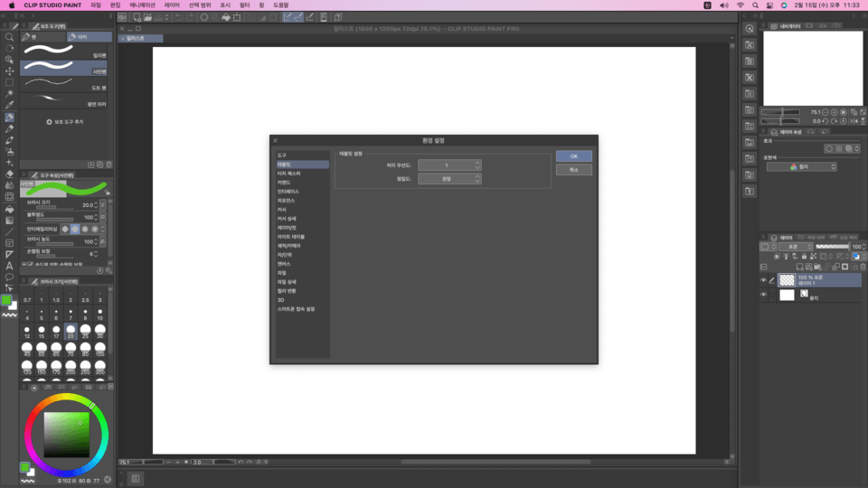
Task: Open layer opacity stepper at 100
Action: coord(864,247)
